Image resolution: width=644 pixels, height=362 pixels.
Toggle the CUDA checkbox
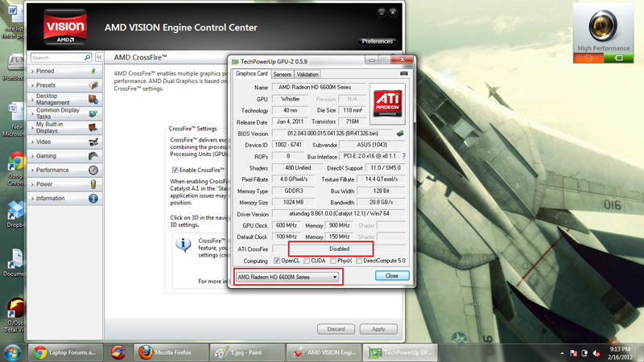(307, 261)
